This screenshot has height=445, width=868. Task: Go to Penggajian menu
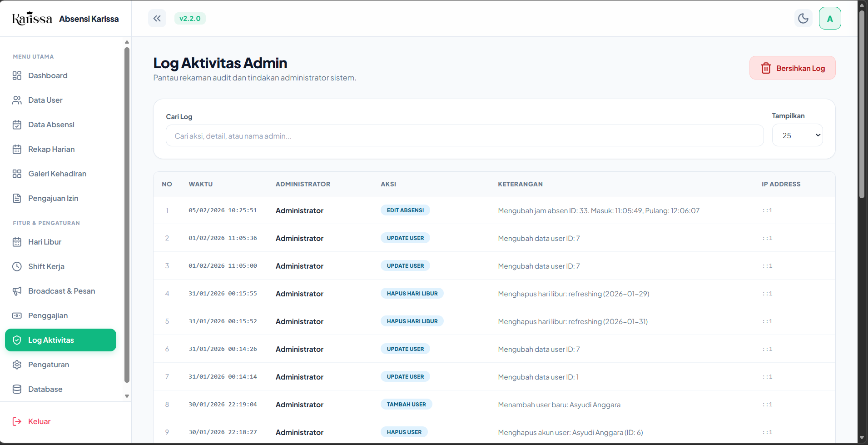click(60, 315)
